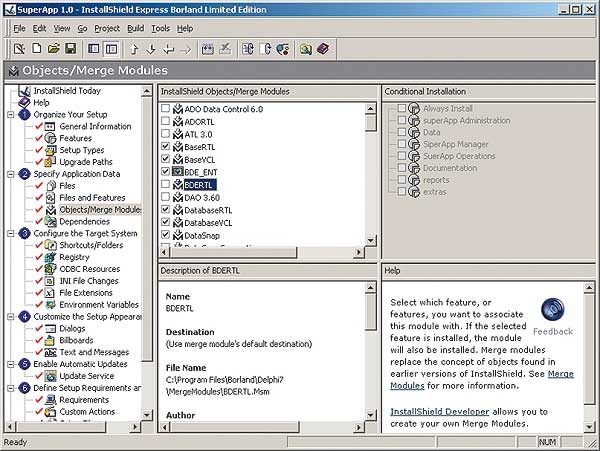This screenshot has width=600, height=451.
Task: Select InstallShield Today in tree
Action: coord(67,91)
